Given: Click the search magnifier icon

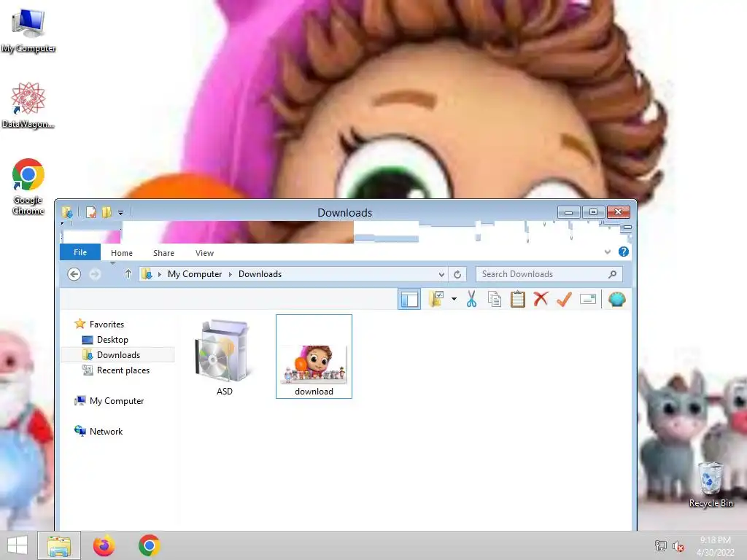Looking at the screenshot, I should [613, 274].
